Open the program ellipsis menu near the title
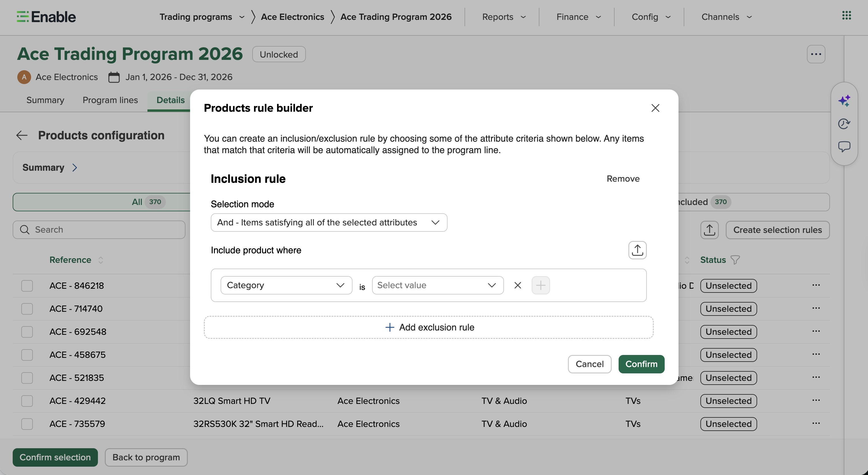The image size is (868, 475). point(816,54)
